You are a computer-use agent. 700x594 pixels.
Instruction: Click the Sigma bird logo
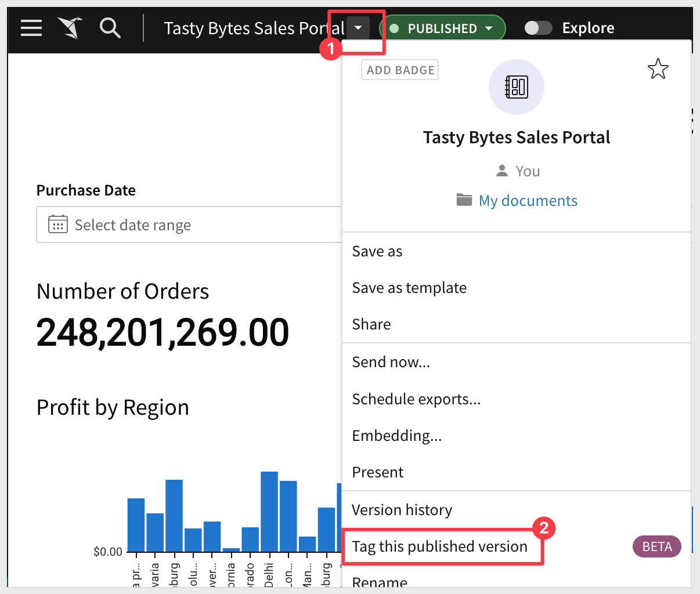click(70, 28)
